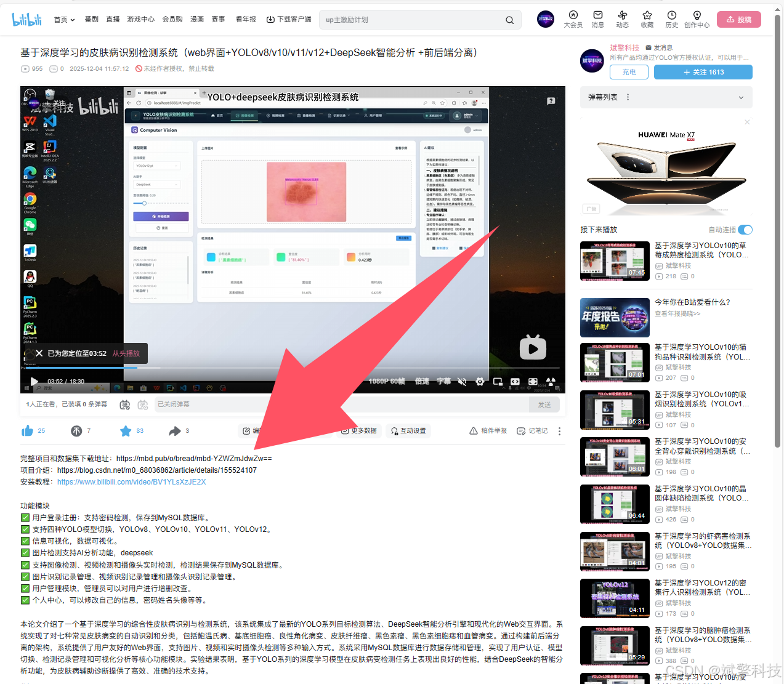The width and height of the screenshot is (784, 684).
Task: Play the video with the play button
Action: pos(34,382)
